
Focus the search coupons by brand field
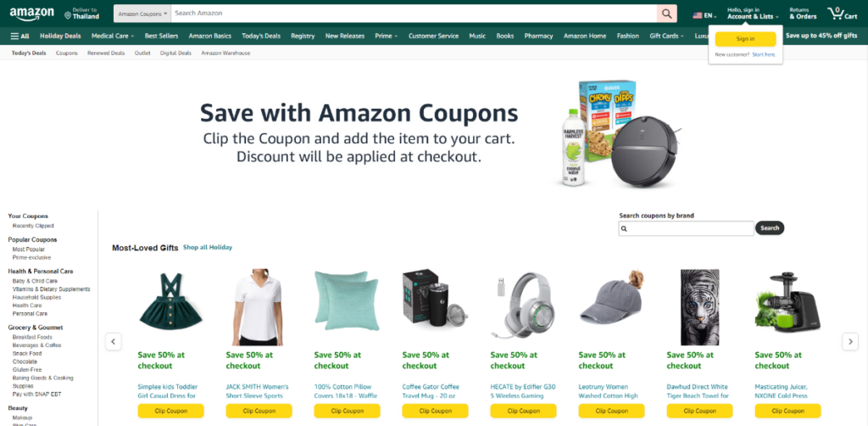tap(686, 228)
